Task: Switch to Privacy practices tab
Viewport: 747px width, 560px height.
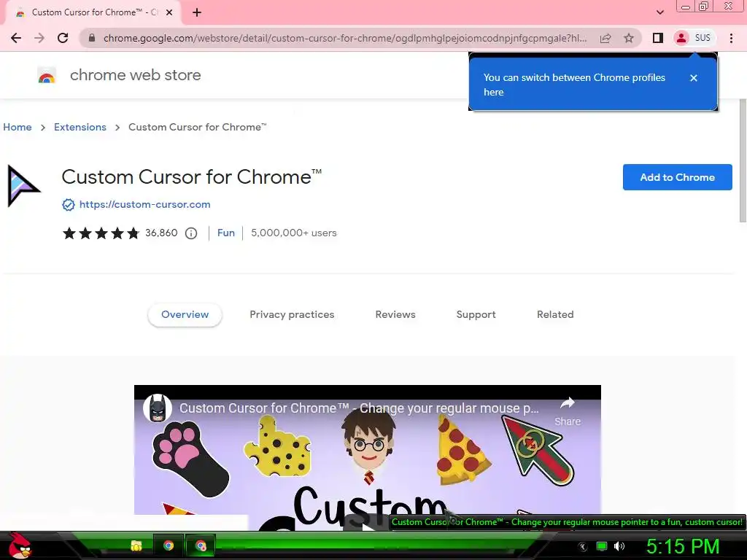Action: (x=292, y=315)
